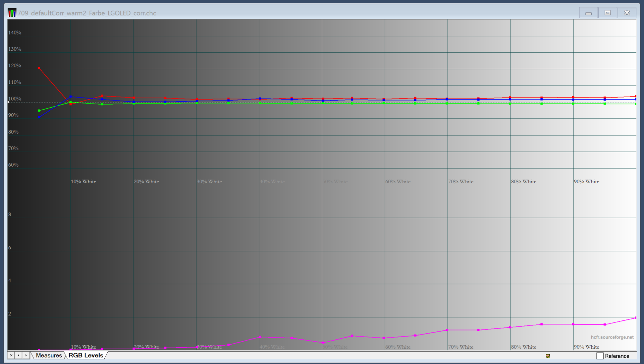Click the small status icon near Reference

[548, 356]
